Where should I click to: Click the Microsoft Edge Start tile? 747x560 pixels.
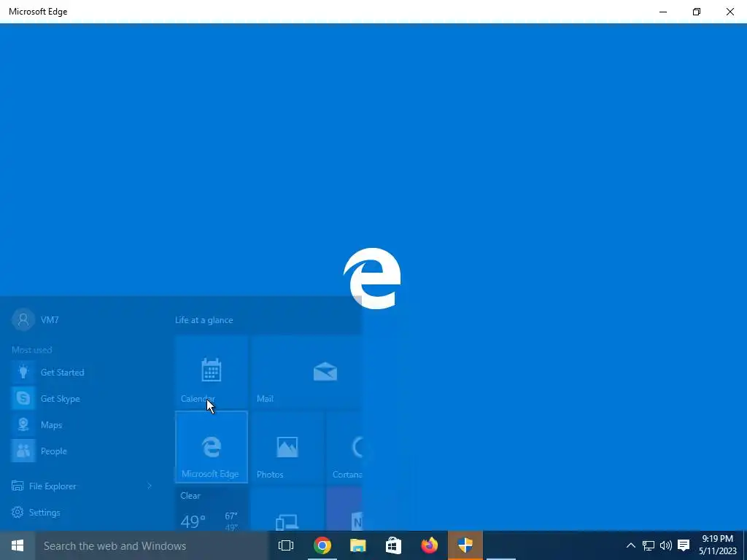[212, 447]
